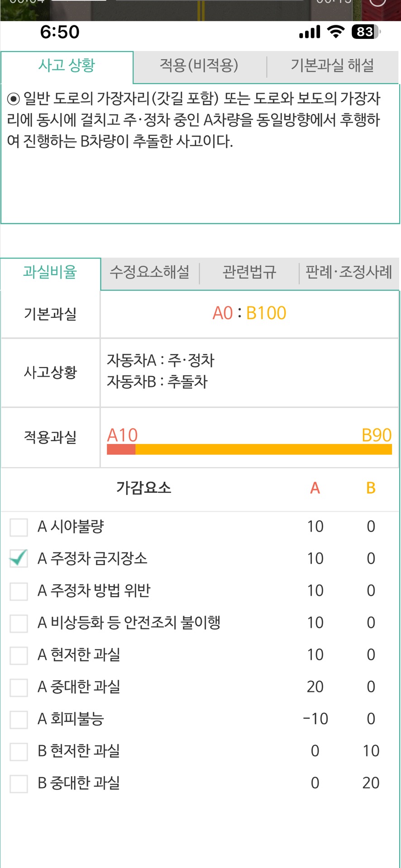Enable the A 주정차 방법 위반 checkbox
401x868 pixels.
(x=19, y=591)
